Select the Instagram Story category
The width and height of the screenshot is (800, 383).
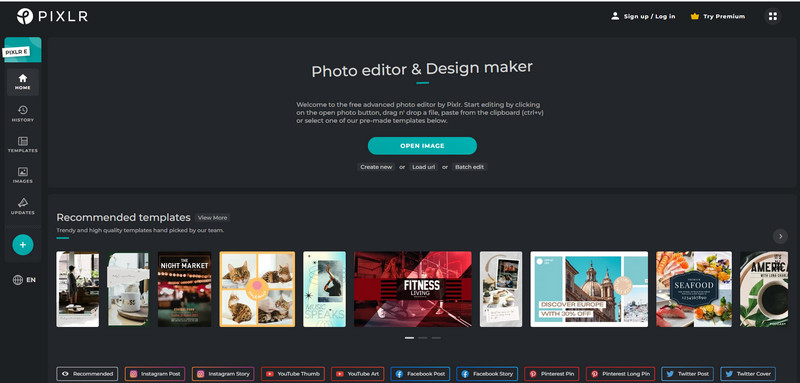[223, 374]
